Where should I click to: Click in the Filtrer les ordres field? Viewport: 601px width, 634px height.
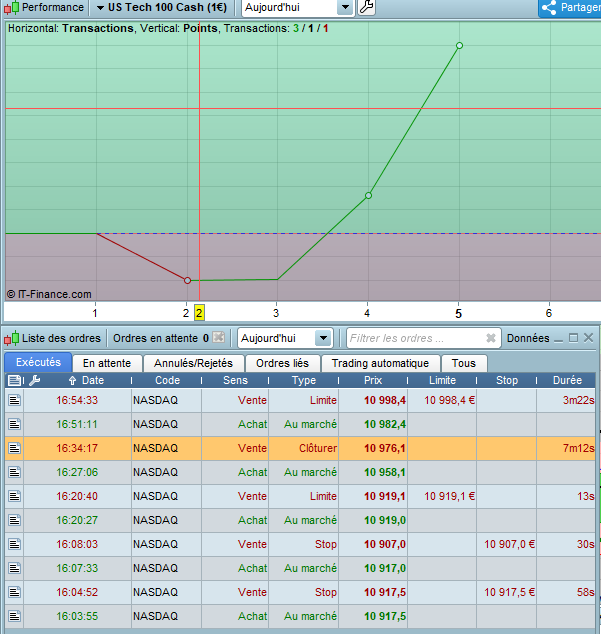click(415, 338)
